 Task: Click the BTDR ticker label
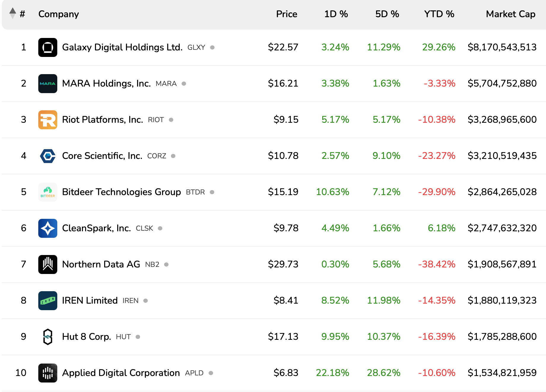click(x=195, y=192)
